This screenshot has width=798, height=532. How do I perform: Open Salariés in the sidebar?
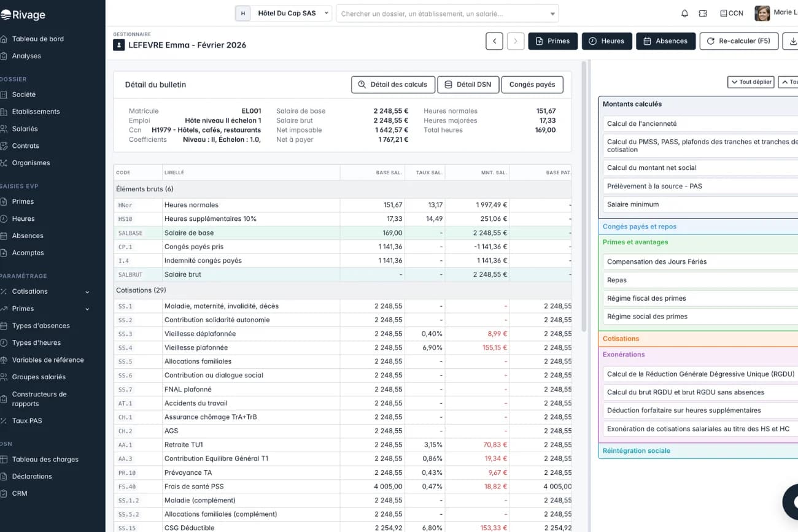click(x=25, y=129)
